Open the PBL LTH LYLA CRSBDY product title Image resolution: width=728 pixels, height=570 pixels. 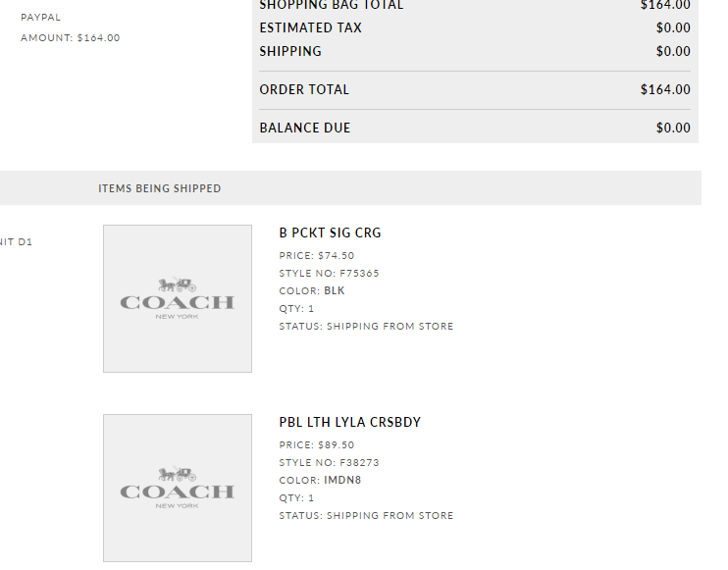(x=349, y=423)
